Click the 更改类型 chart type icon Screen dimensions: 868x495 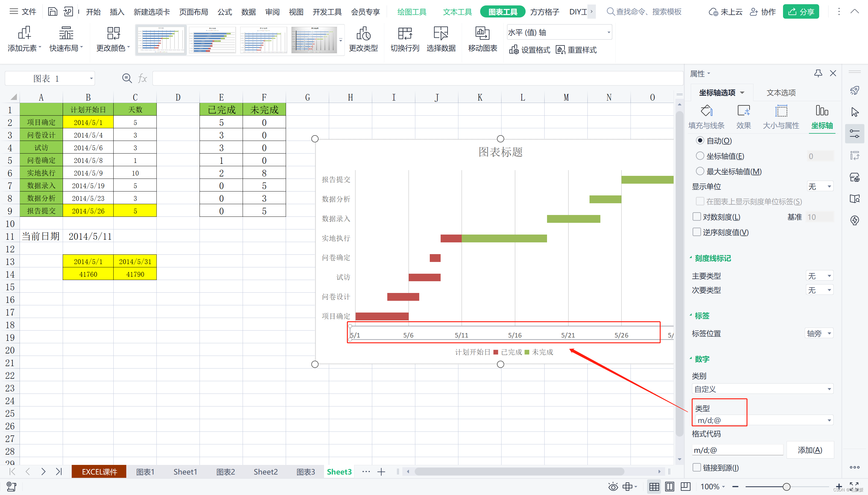pyautogui.click(x=363, y=34)
